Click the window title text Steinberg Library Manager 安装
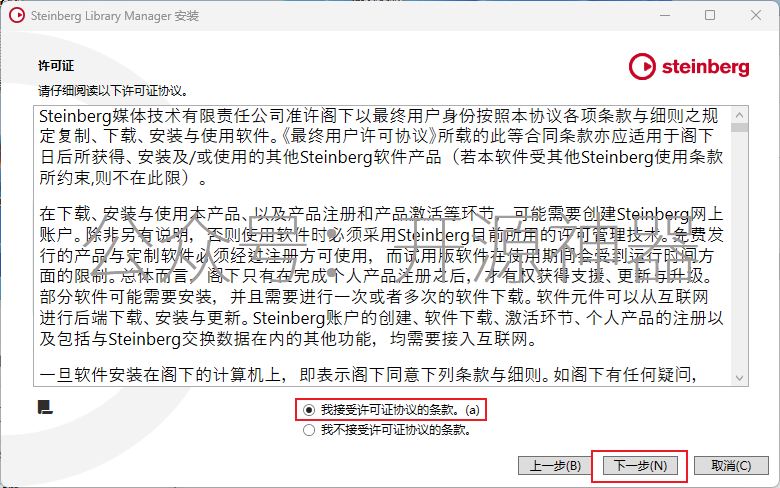780x488 pixels. (115, 16)
